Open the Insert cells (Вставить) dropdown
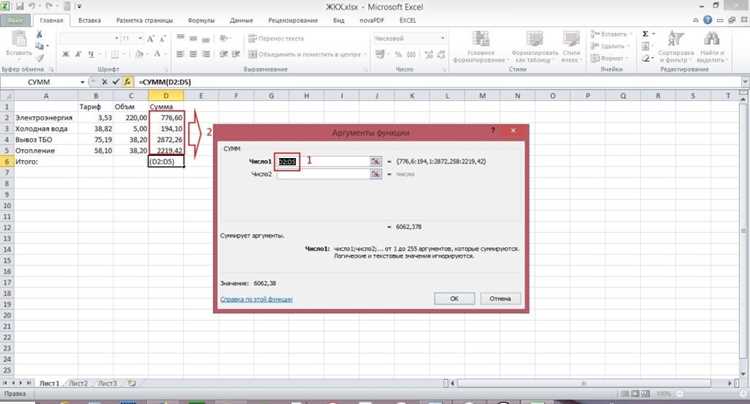The image size is (750, 404). click(x=630, y=34)
